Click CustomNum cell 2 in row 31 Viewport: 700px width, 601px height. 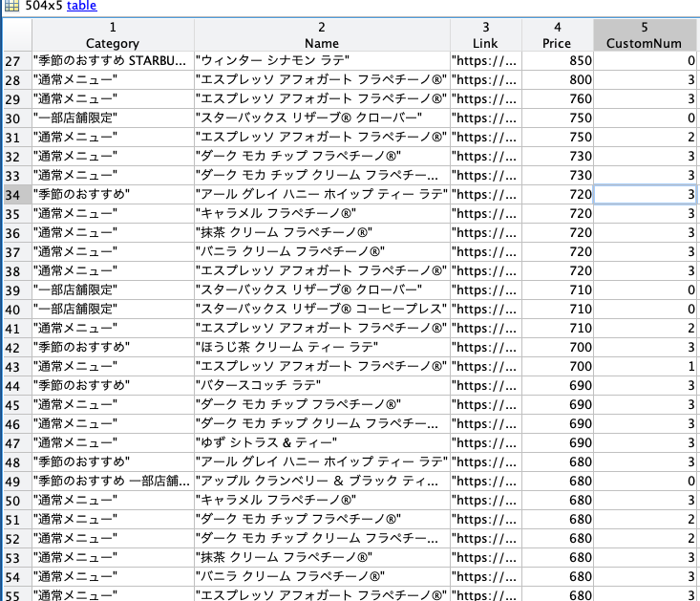(645, 138)
